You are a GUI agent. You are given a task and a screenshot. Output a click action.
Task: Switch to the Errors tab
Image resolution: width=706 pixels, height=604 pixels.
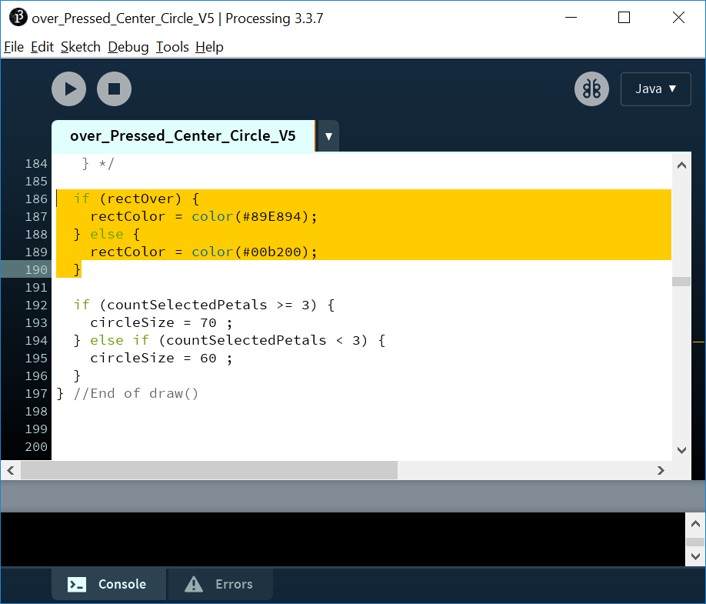click(x=219, y=584)
